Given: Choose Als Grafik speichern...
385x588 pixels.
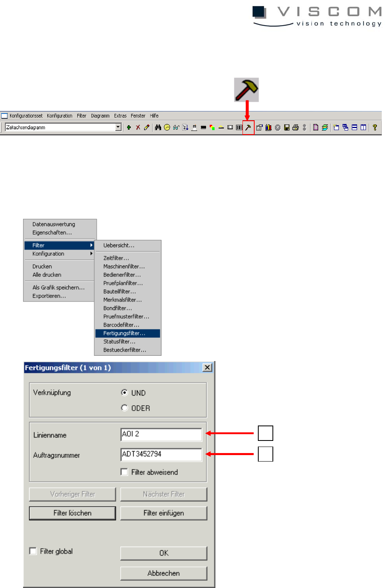Looking at the screenshot, I should [58, 287].
